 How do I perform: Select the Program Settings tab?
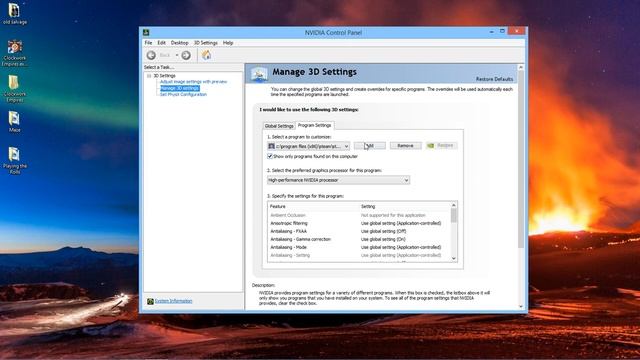pos(315,125)
